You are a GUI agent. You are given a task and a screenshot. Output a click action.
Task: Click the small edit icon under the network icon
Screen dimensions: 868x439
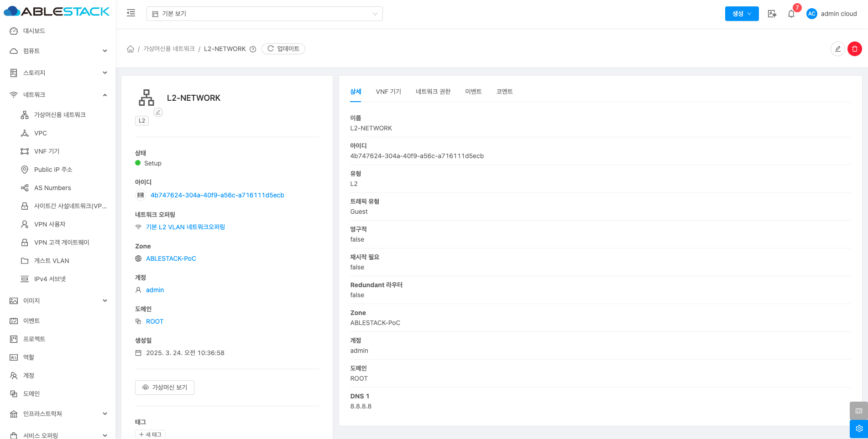[158, 112]
